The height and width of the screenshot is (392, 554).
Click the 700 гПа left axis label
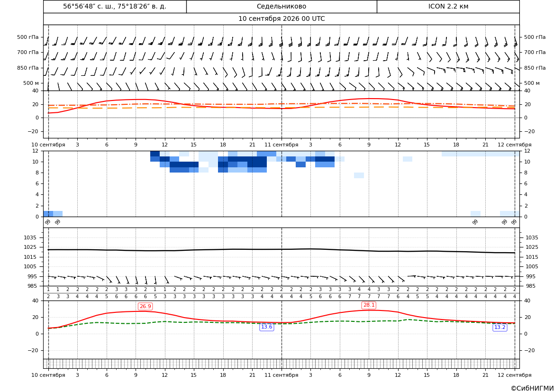(28, 52)
